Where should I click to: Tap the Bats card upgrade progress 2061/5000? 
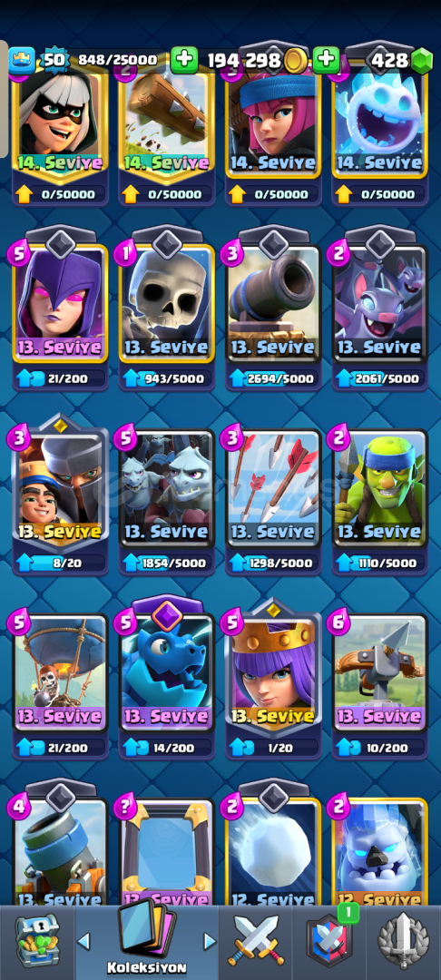point(380,377)
